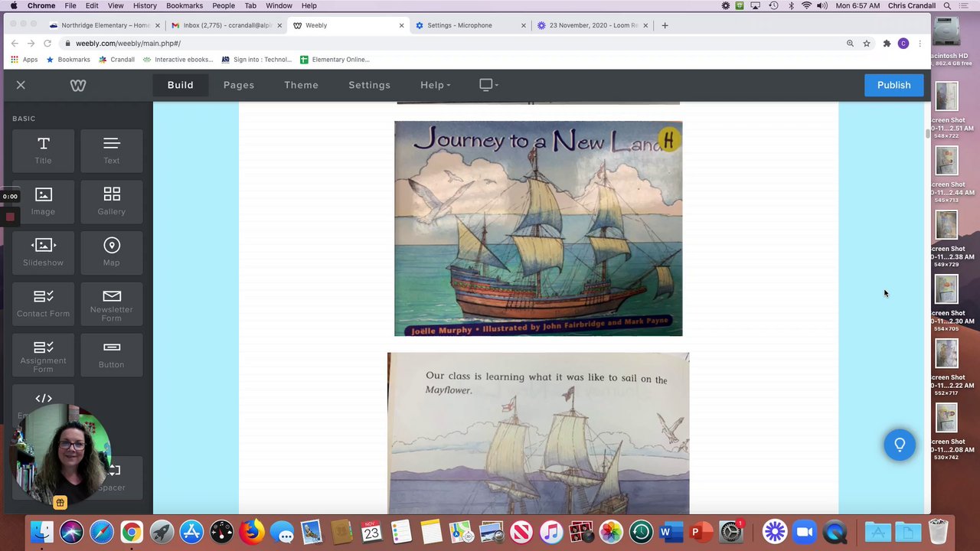Open the Chrome zoom indicator
This screenshot has width=980, height=551.
pyautogui.click(x=850, y=44)
